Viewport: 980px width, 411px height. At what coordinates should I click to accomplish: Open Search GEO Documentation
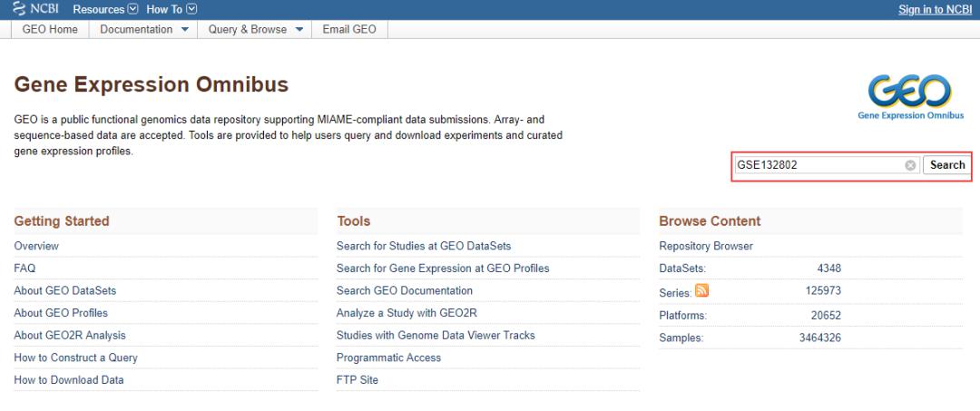point(405,290)
